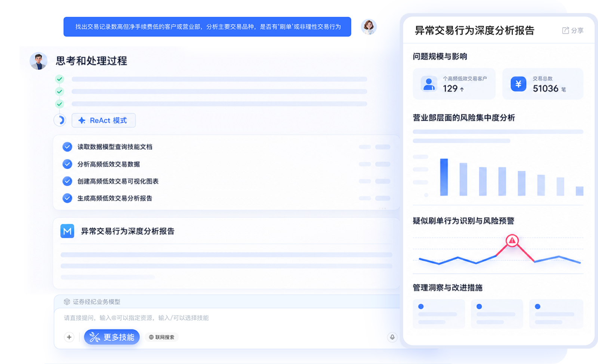598x364 pixels.
Task: Click the cube icon beside 证券经纪业务模型
Action: click(x=67, y=302)
